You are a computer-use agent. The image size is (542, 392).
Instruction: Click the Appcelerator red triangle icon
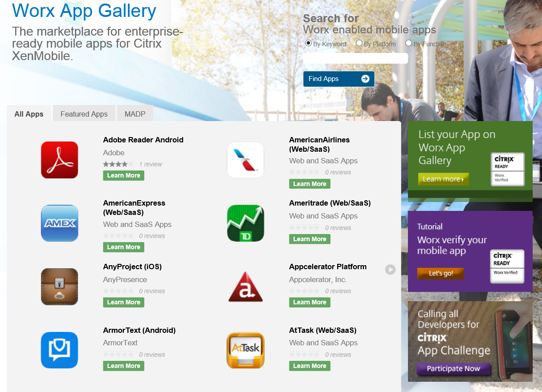[x=245, y=287]
